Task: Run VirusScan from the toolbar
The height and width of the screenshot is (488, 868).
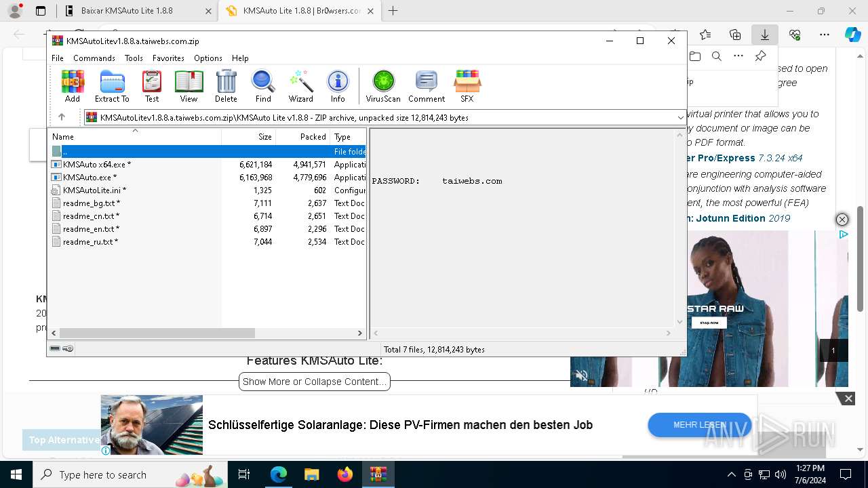Action: point(383,86)
